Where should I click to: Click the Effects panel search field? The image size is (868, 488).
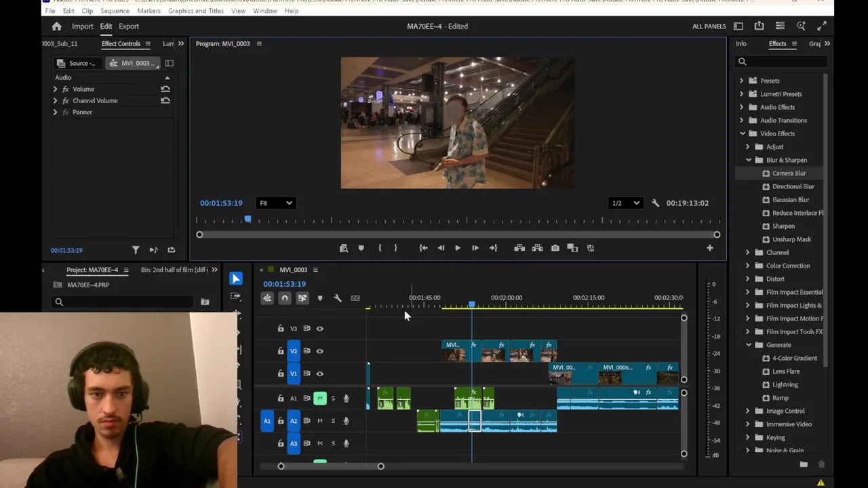click(x=781, y=62)
